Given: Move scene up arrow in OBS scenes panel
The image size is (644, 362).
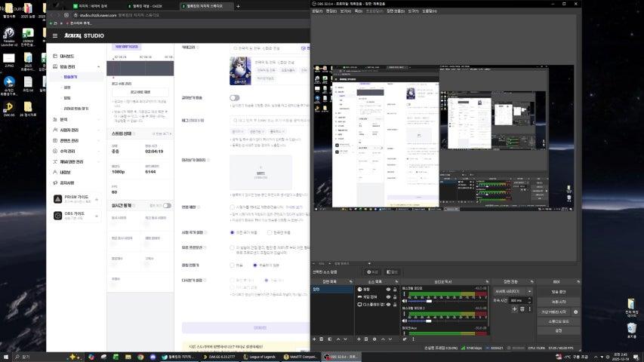Looking at the screenshot, I should coord(338,339).
